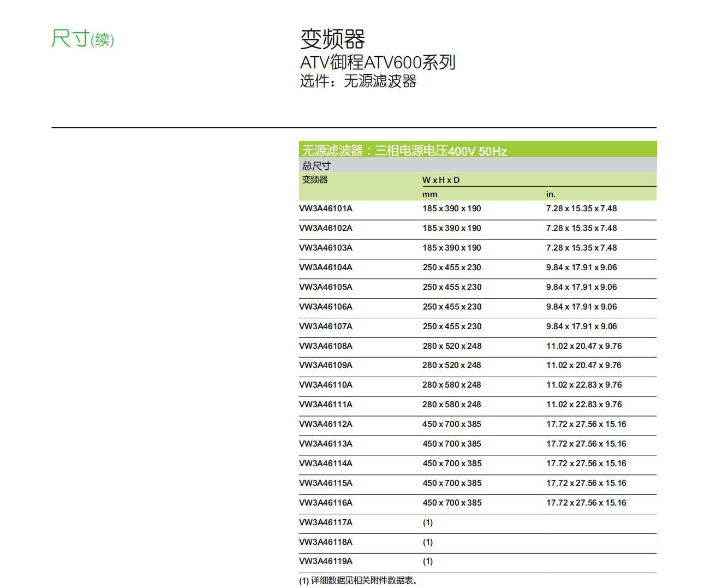The width and height of the screenshot is (722, 588).
Task: Click the ATV御程ATV600系列 subtitle
Action: [377, 62]
